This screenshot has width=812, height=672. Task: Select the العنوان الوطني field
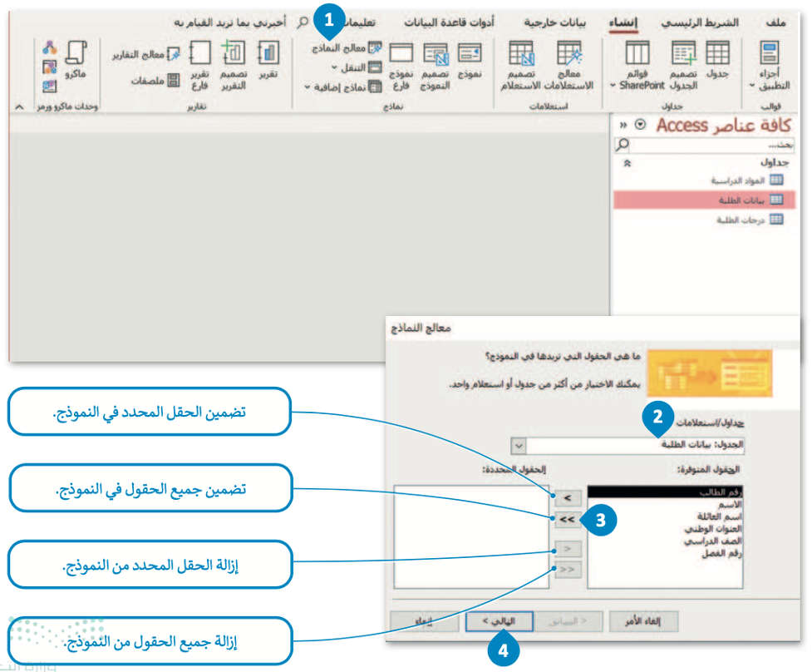point(665,529)
